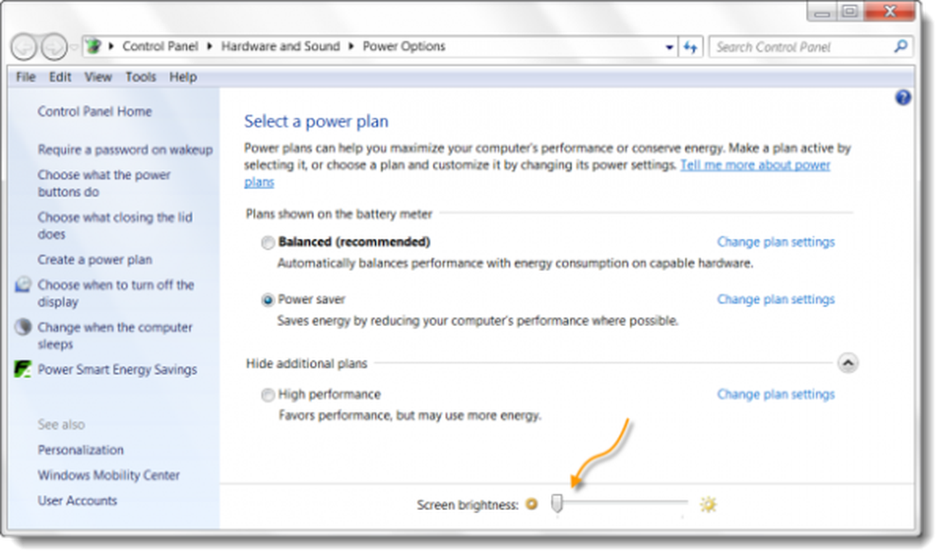This screenshot has height=560, width=945.
Task: Click the "Hide additional plans" label
Action: click(x=306, y=364)
